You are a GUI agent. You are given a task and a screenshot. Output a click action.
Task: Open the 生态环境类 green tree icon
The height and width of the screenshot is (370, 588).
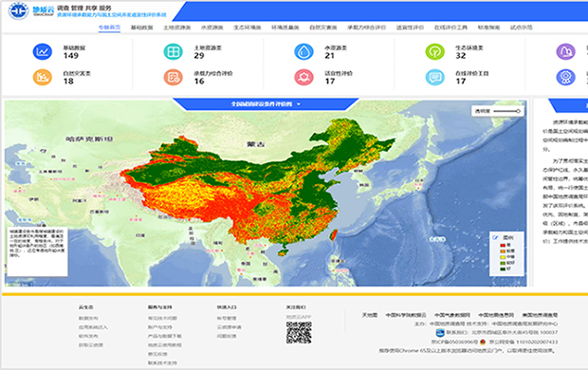[x=434, y=52]
